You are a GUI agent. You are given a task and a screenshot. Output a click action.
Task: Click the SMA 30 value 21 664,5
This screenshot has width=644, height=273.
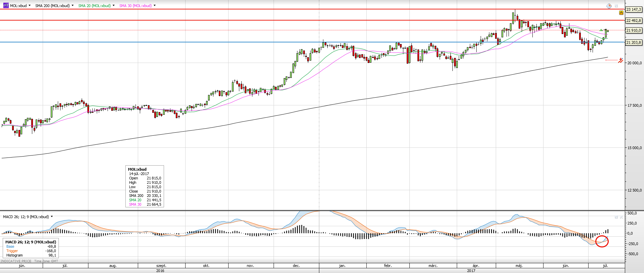pos(154,204)
